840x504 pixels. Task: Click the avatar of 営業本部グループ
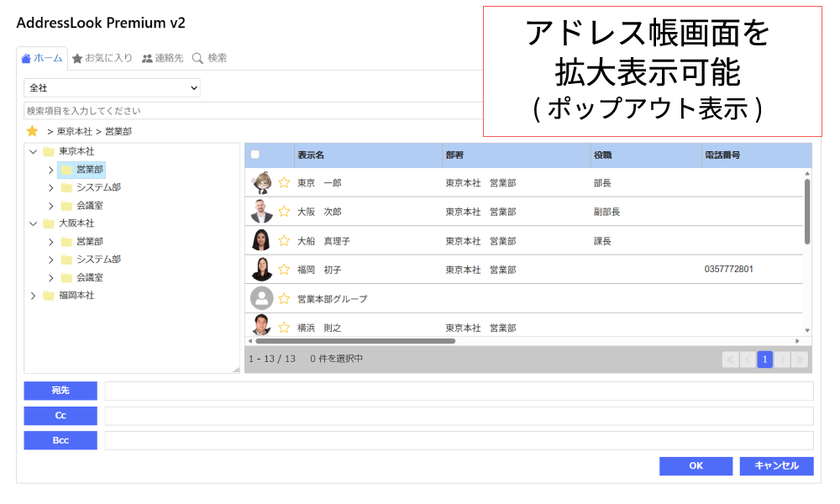[261, 298]
